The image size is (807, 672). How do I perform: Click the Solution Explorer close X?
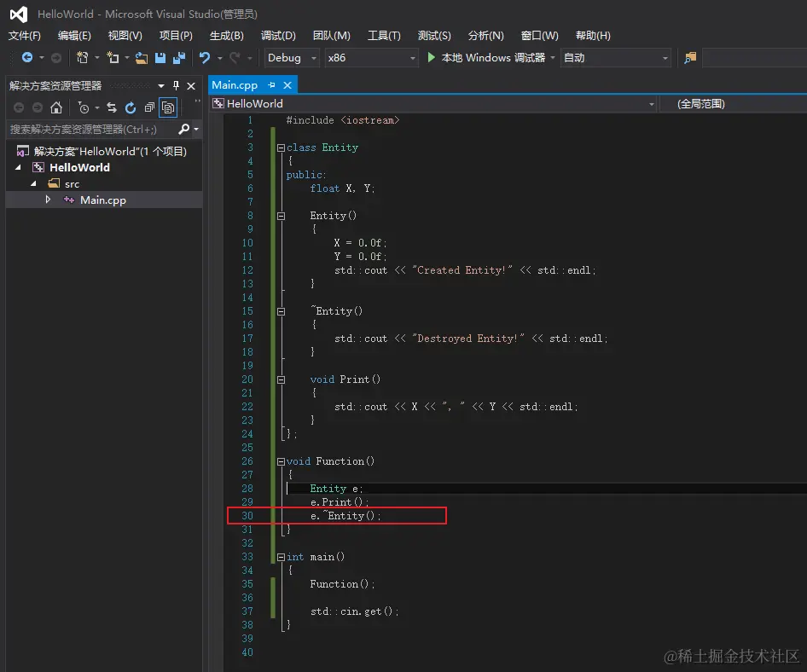tap(191, 86)
